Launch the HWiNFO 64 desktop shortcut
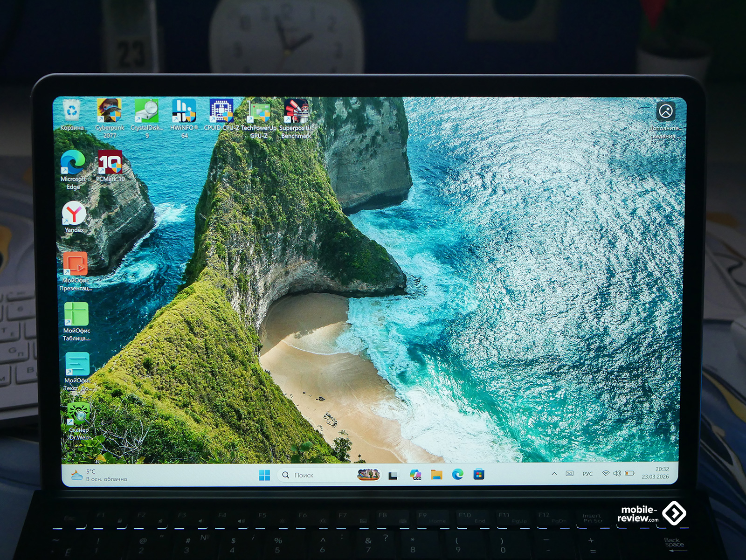This screenshot has height=560, width=746. pos(184,111)
